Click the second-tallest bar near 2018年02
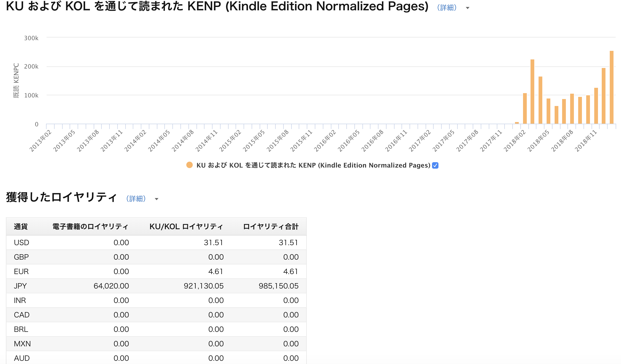Viewport: 621px width, 364px height. tap(532, 92)
